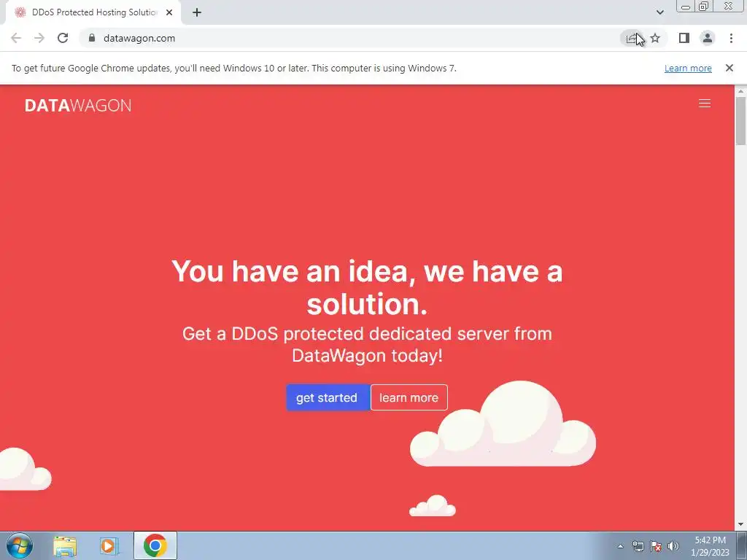747x560 pixels.
Task: Open the volume control tray icon
Action: 673,546
